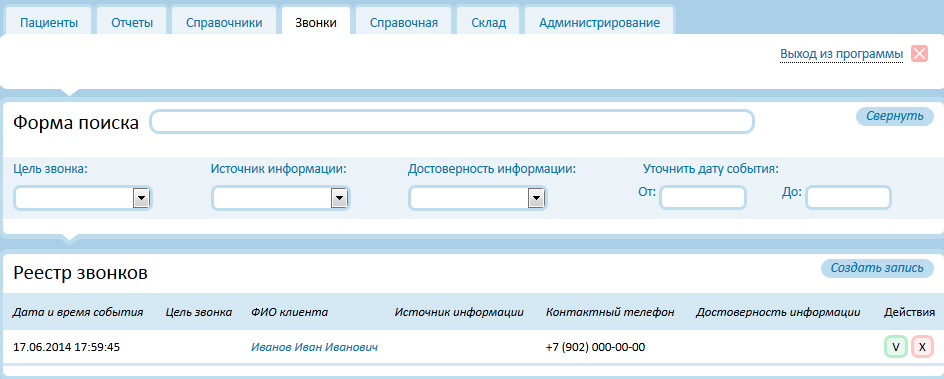Click the Дата и время события column header
Image resolution: width=944 pixels, height=379 pixels.
[78, 312]
